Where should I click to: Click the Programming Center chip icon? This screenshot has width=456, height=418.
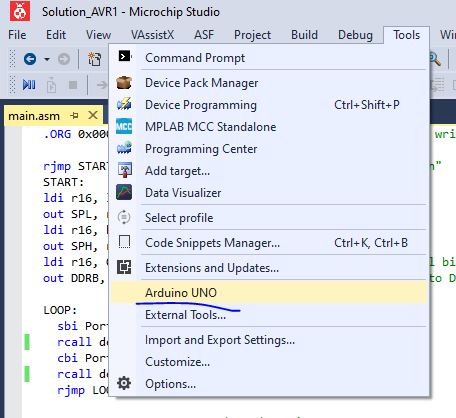(x=124, y=148)
